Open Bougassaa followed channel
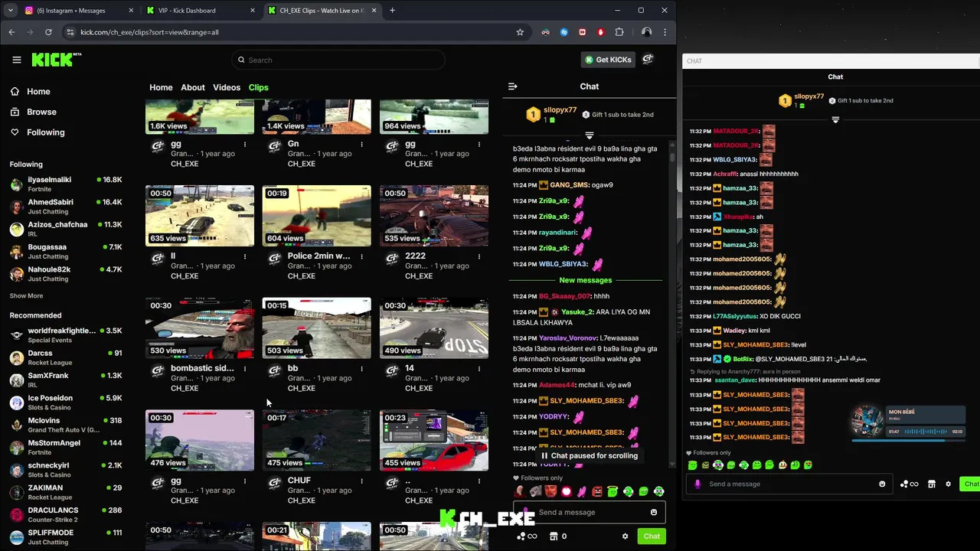Image resolution: width=980 pixels, height=551 pixels. (x=64, y=252)
